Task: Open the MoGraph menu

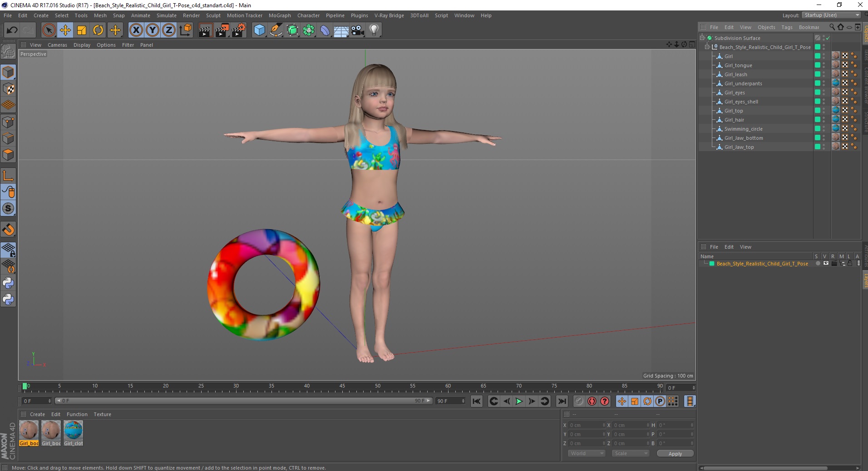Action: coord(280,15)
